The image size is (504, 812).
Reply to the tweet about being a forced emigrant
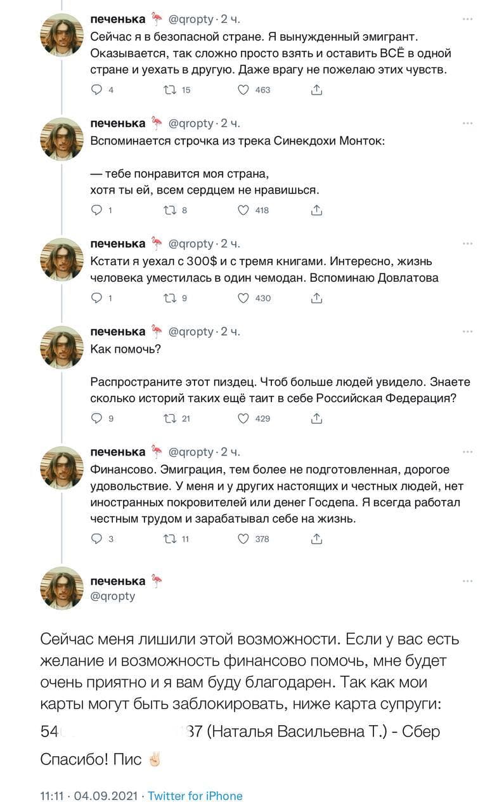97,90
